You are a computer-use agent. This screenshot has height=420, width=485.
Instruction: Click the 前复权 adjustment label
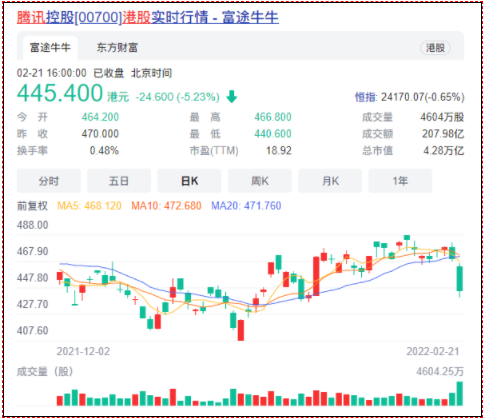(x=32, y=206)
